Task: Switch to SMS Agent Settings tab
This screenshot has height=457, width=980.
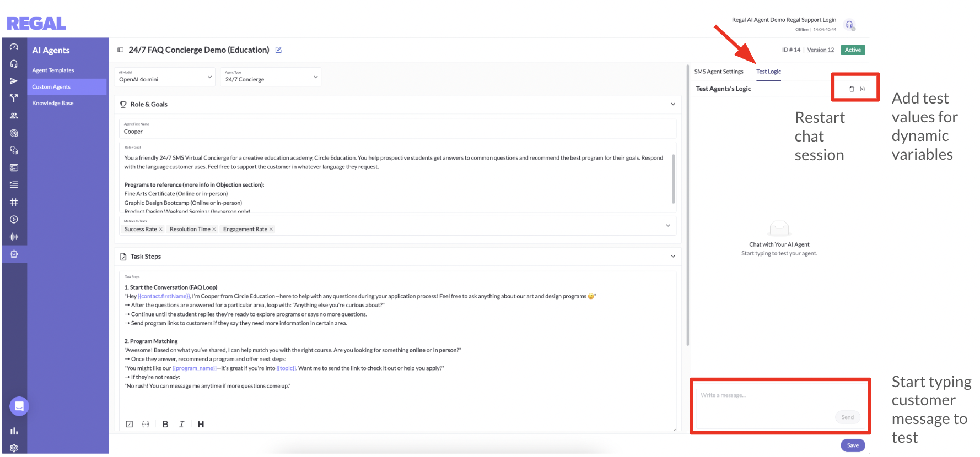Action: click(719, 72)
